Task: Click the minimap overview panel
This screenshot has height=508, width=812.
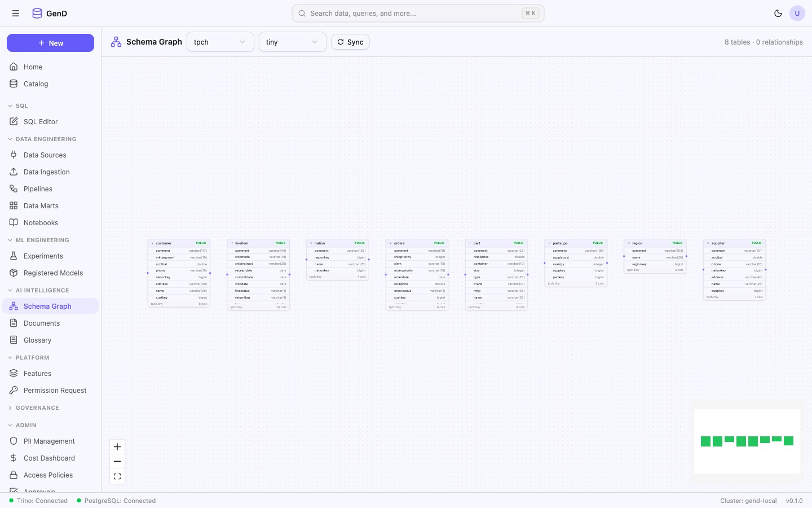Action: (x=747, y=441)
